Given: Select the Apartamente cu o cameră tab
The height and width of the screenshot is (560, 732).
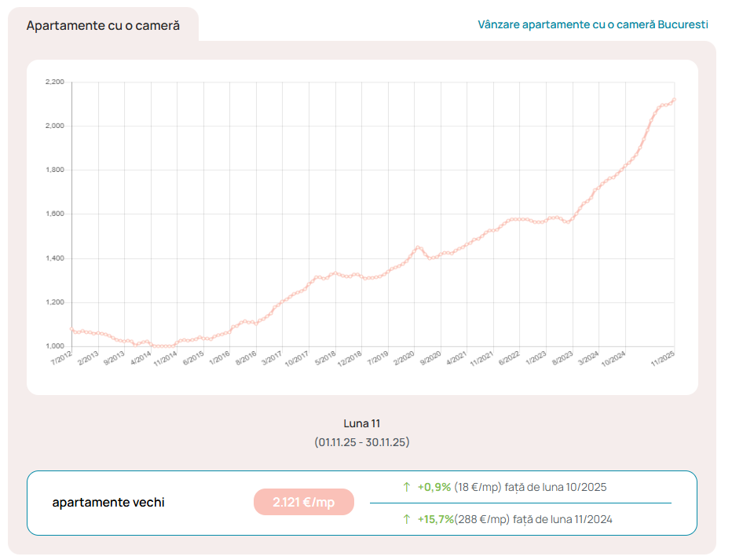Looking at the screenshot, I should tap(103, 25).
